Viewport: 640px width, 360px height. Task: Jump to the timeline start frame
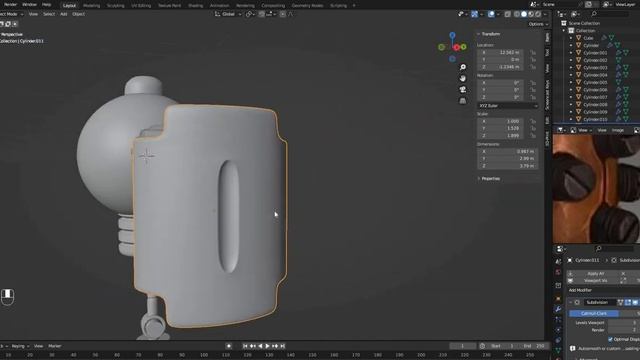[245, 346]
